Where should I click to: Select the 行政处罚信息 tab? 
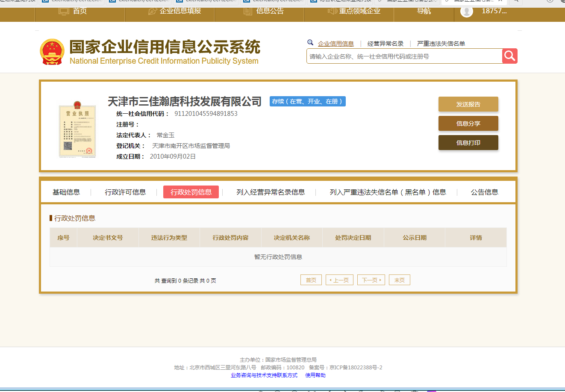pos(191,192)
